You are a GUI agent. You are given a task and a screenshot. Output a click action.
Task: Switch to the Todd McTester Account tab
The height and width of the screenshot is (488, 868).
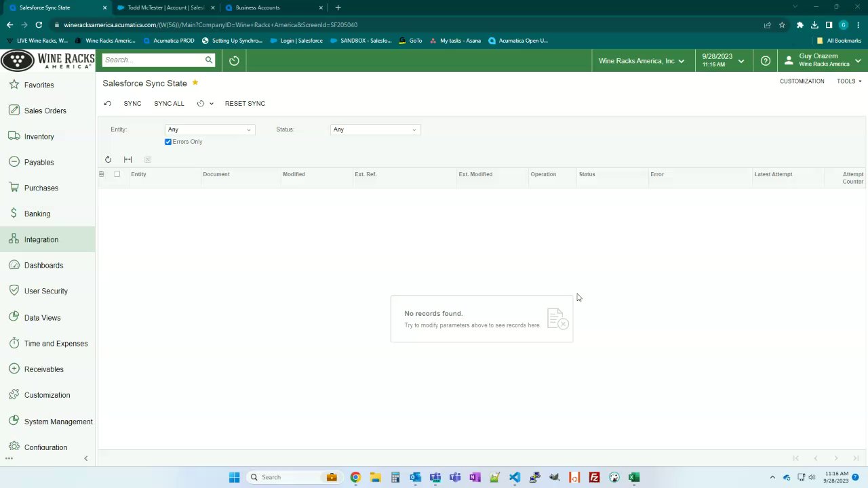point(165,7)
